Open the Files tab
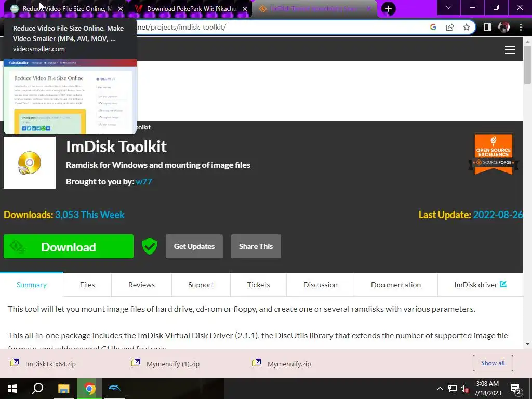The width and height of the screenshot is (532, 399). click(87, 285)
